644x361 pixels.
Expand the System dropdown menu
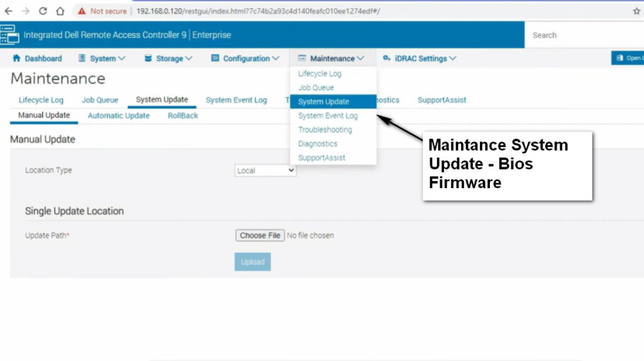point(102,58)
